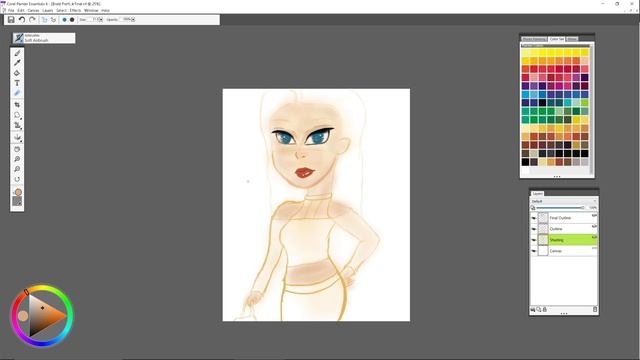The image size is (640, 360).
Task: Open the Size slider dropdown arrow
Action: [101, 20]
